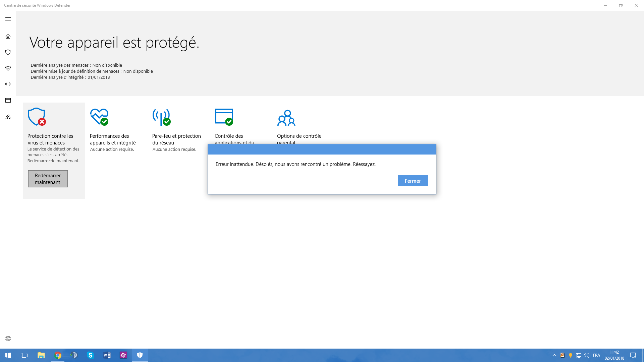
Task: Open FRA language input selector
Action: pyautogui.click(x=596, y=355)
